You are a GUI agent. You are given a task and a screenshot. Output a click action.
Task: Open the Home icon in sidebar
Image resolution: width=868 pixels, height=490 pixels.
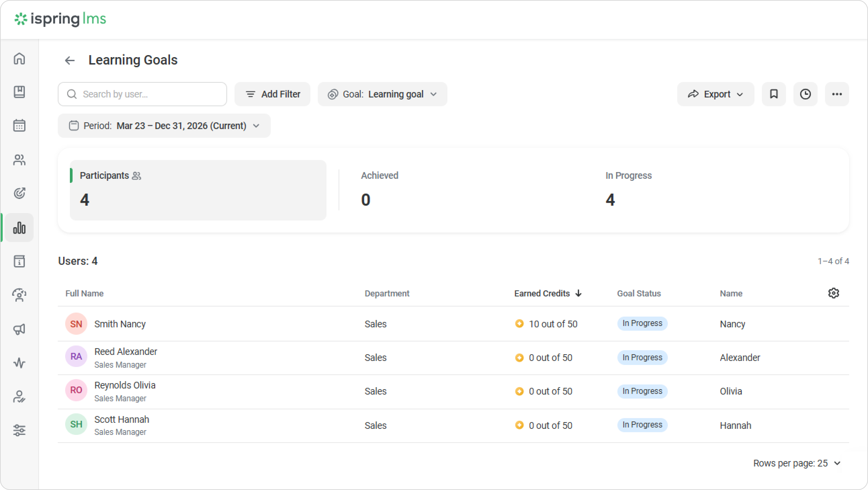19,59
